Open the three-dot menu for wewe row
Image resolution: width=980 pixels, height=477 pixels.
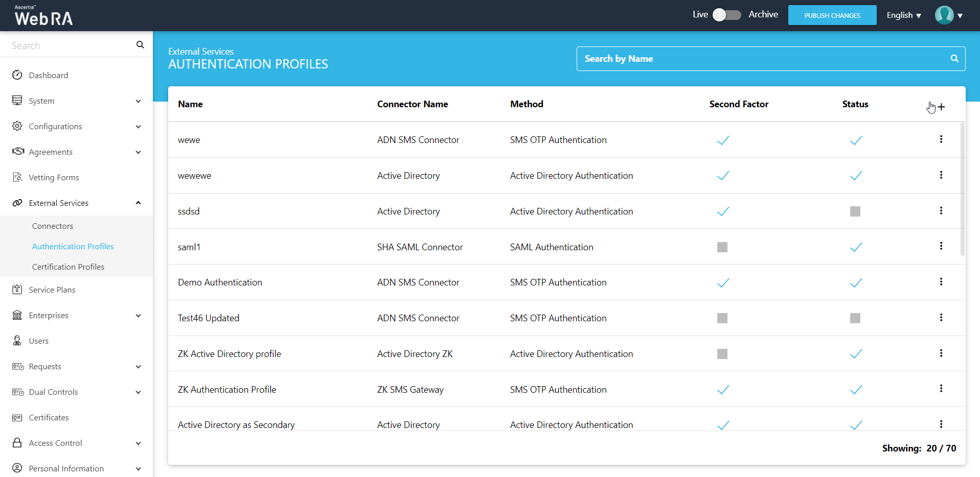[x=941, y=139]
